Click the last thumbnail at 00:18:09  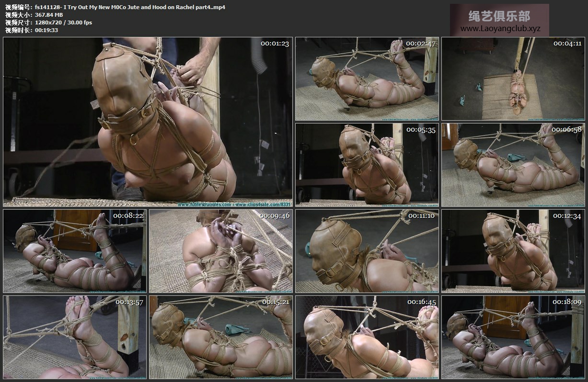point(513,337)
